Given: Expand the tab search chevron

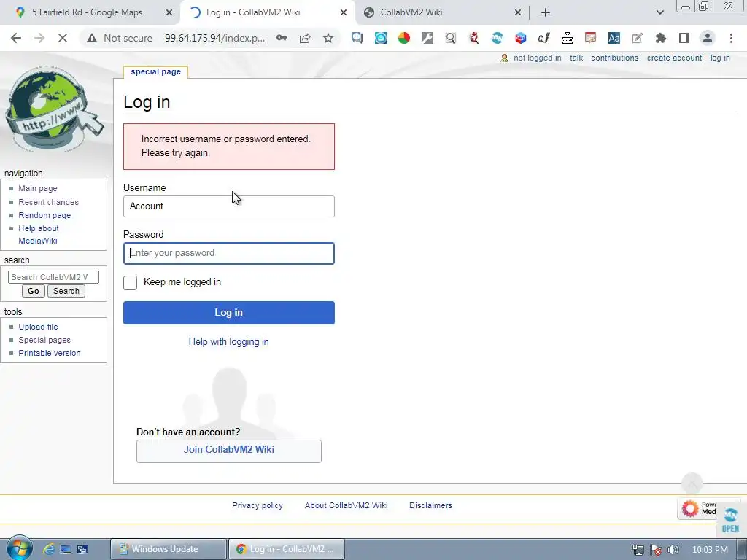Looking at the screenshot, I should click(659, 12).
